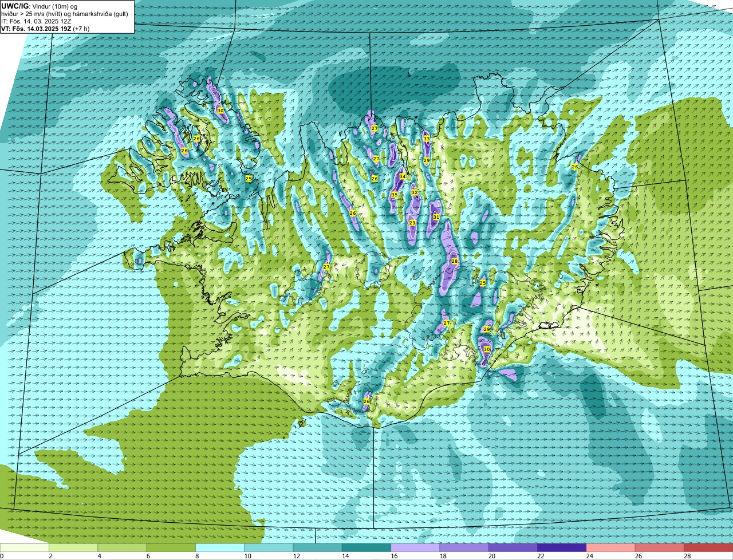Viewport: 733px width, 560px height.
Task: Click the yellow gust label 31
Action: (x=436, y=217)
